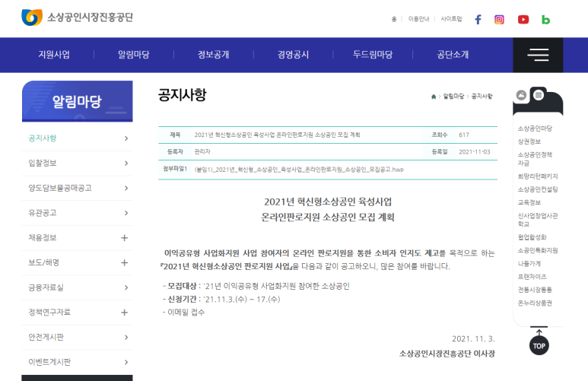Click the chevron next to 이벤트게시판
Screen dimensions: 588x381
click(126, 362)
